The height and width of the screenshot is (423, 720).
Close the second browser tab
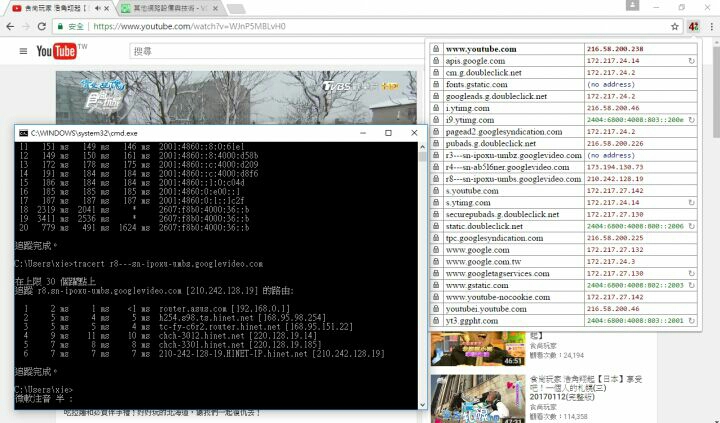point(215,8)
